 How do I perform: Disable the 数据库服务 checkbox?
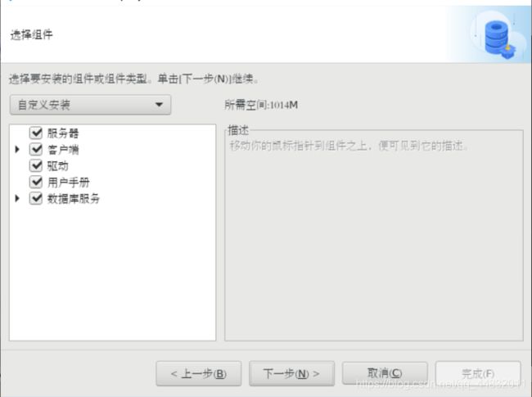[x=36, y=198]
